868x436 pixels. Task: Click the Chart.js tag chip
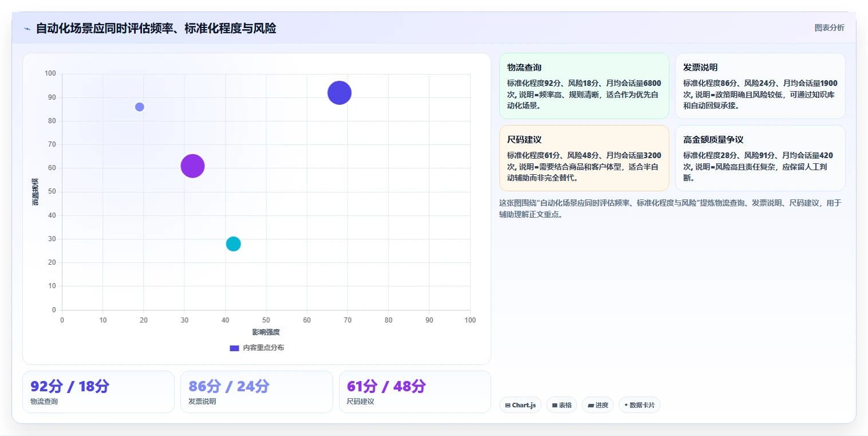(520, 405)
